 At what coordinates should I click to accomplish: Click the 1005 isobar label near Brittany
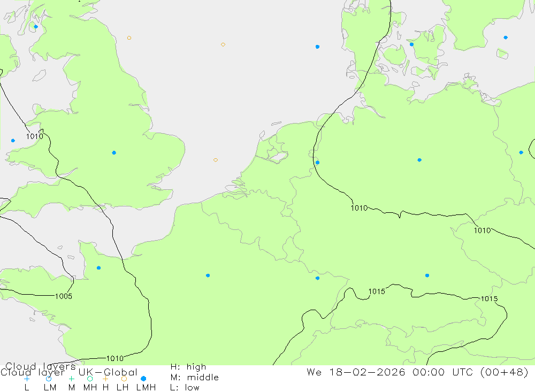coord(64,296)
